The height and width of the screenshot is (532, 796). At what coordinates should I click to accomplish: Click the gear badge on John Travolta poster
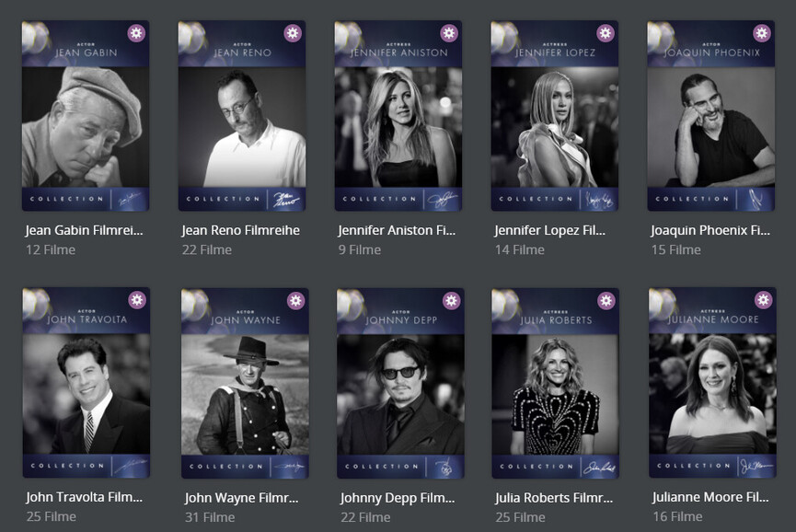pos(137,300)
